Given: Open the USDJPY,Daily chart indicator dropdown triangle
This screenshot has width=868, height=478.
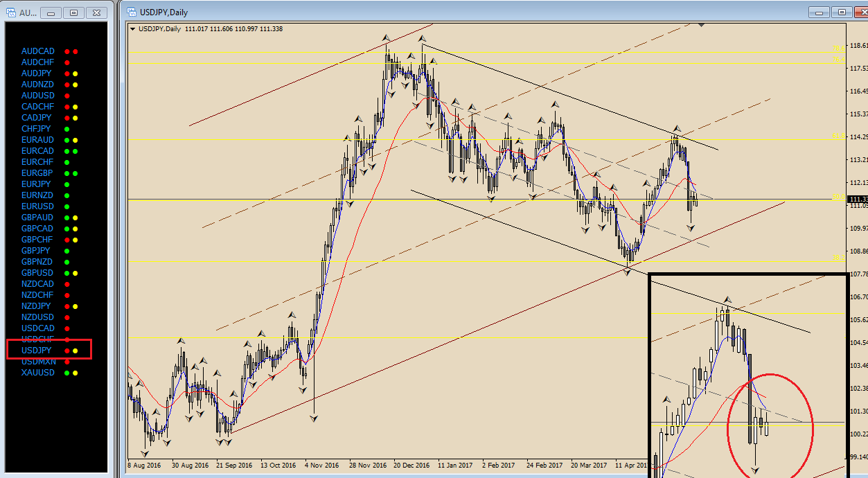Looking at the screenshot, I should coord(134,28).
